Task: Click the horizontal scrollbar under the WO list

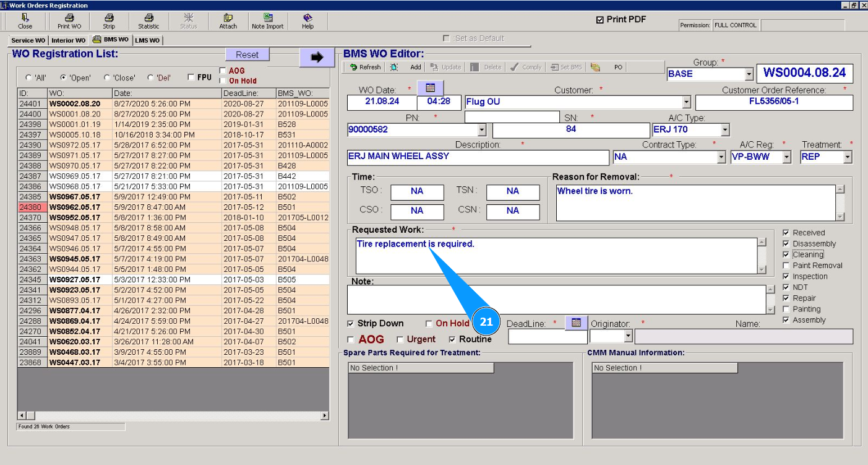Action: tap(173, 415)
